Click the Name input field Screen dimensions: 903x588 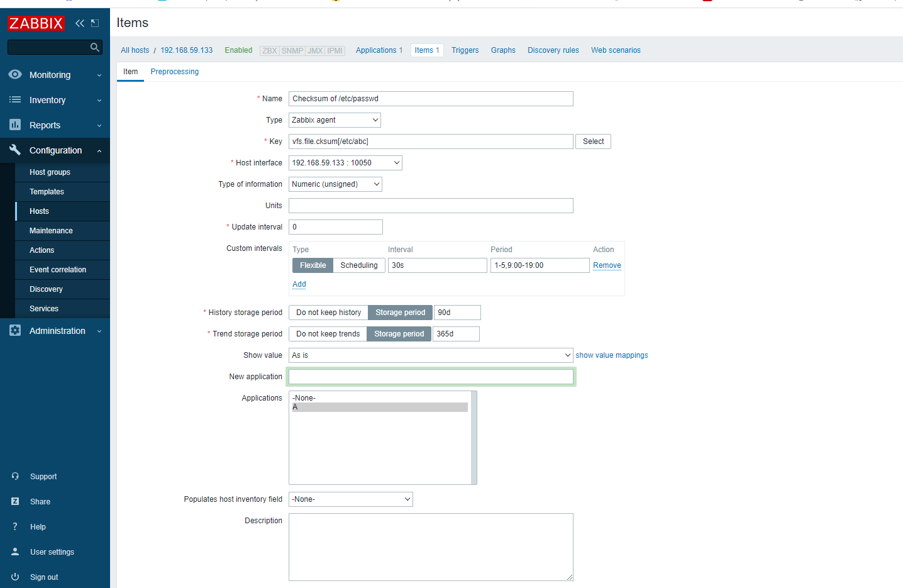point(431,99)
